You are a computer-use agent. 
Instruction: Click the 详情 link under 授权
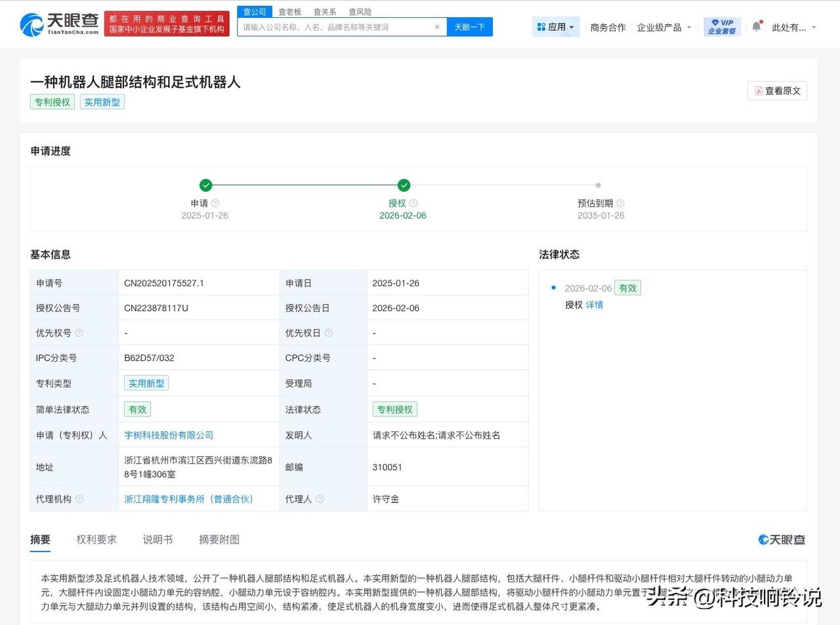(593, 305)
